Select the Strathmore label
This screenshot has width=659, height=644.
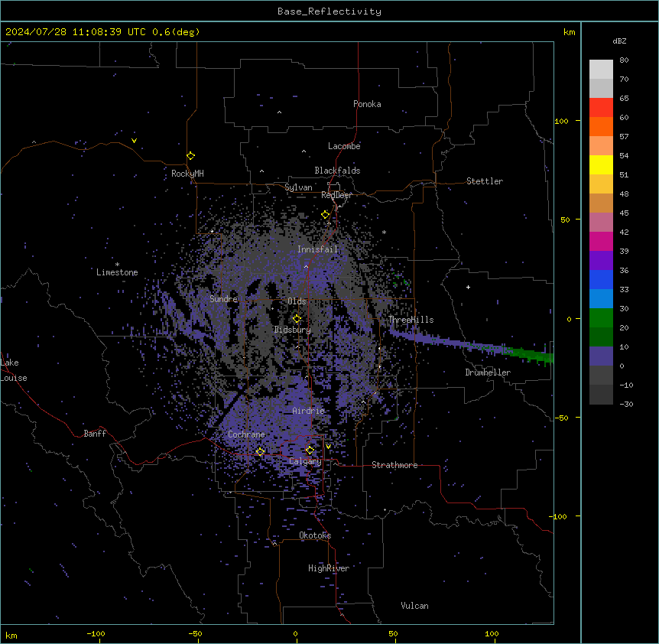(394, 465)
